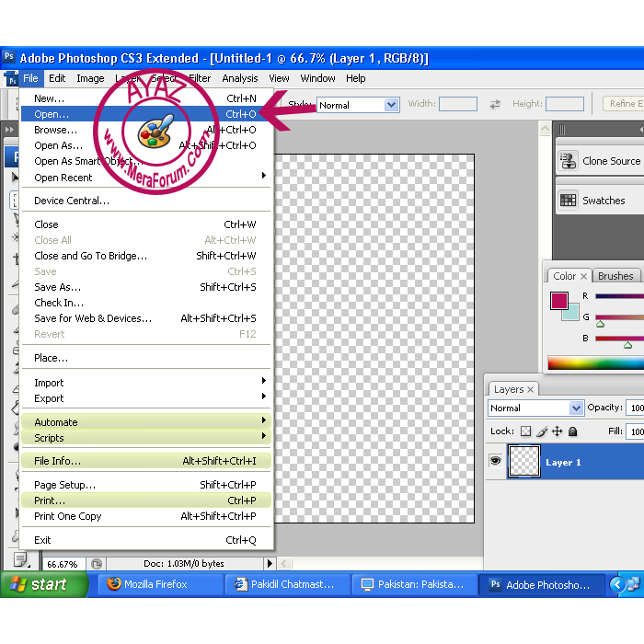Click the background color swatch in Color panel

click(572, 314)
